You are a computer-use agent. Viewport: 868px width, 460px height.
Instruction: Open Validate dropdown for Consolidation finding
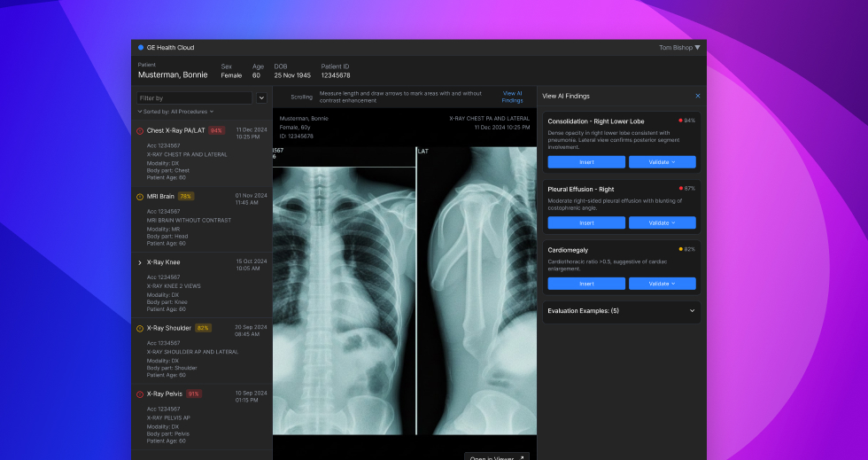(x=663, y=162)
